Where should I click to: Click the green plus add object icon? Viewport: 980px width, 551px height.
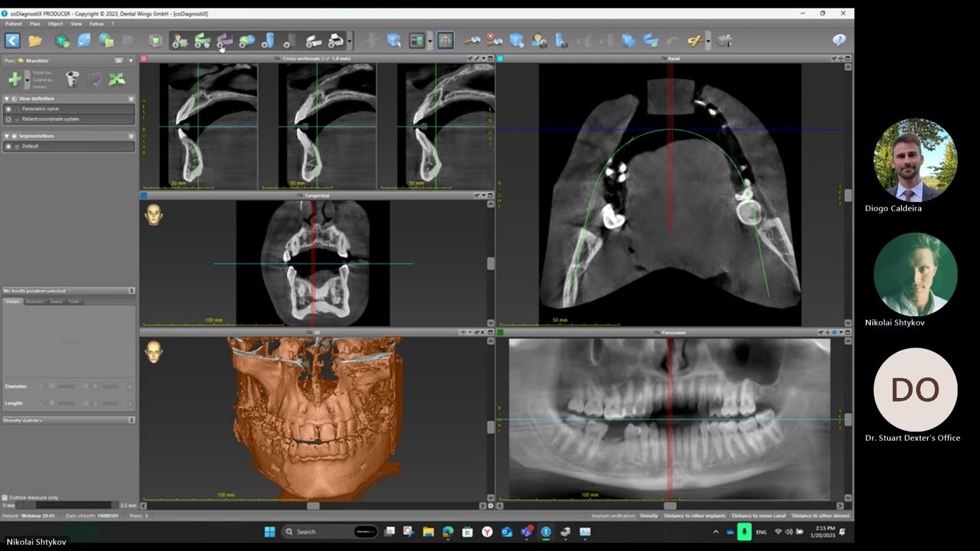coord(15,79)
